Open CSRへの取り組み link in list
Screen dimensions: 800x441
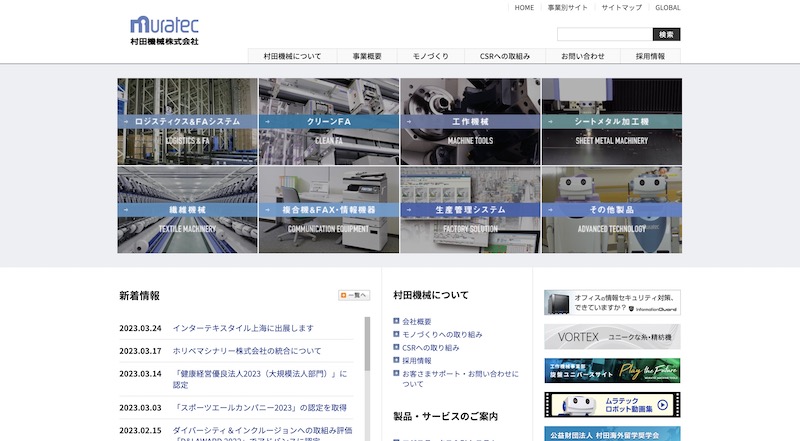[x=431, y=348]
